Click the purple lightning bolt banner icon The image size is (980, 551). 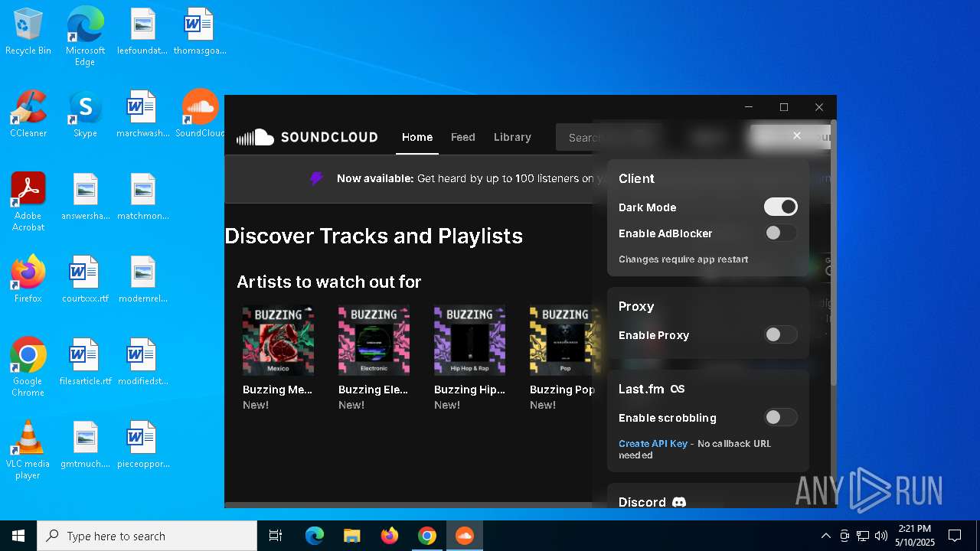317,178
